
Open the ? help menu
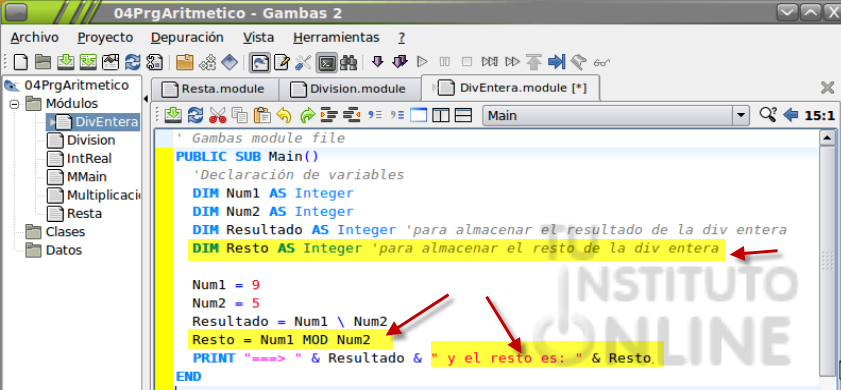pyautogui.click(x=402, y=38)
